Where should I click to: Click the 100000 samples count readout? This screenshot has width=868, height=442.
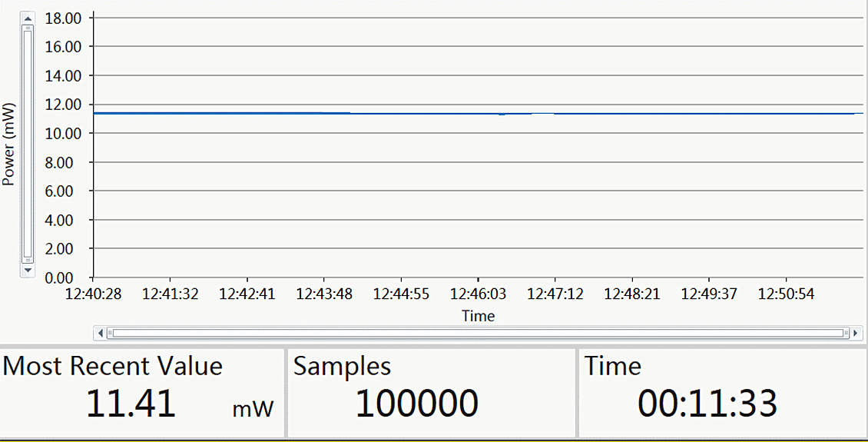pyautogui.click(x=416, y=404)
